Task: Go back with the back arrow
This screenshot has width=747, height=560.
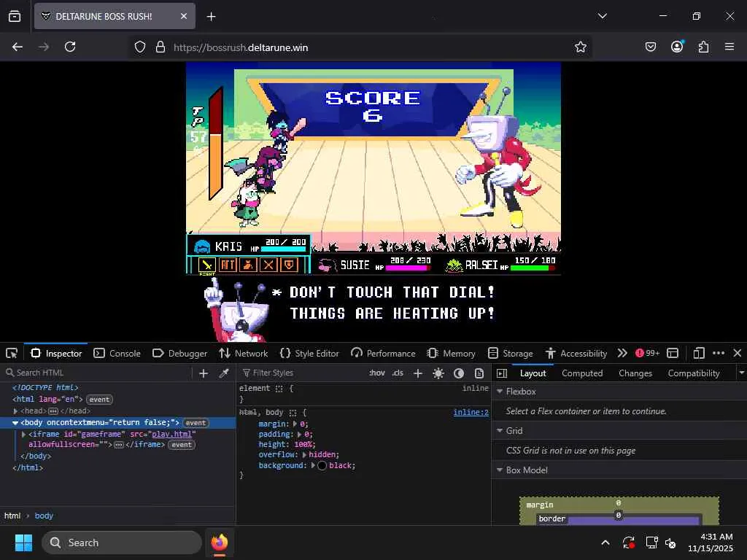Action: tap(18, 47)
